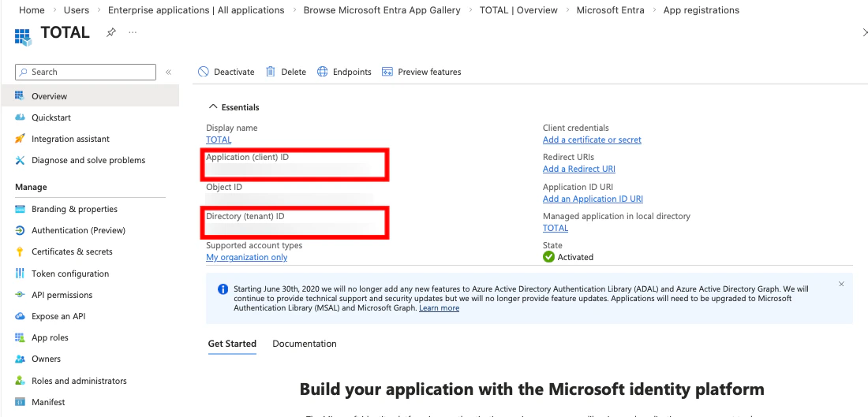Screen dimensions: 868x417
Task: Open the Quickstart menu item
Action: [51, 117]
